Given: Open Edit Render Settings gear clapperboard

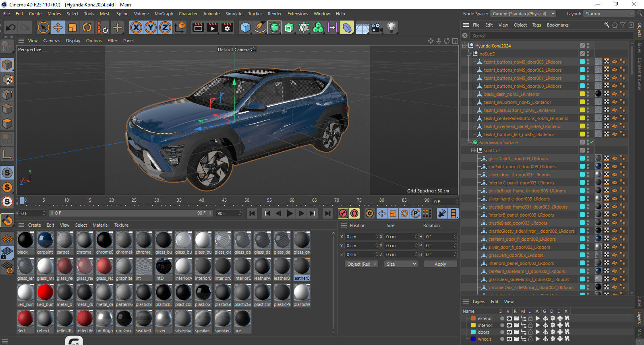Looking at the screenshot, I should click(228, 27).
